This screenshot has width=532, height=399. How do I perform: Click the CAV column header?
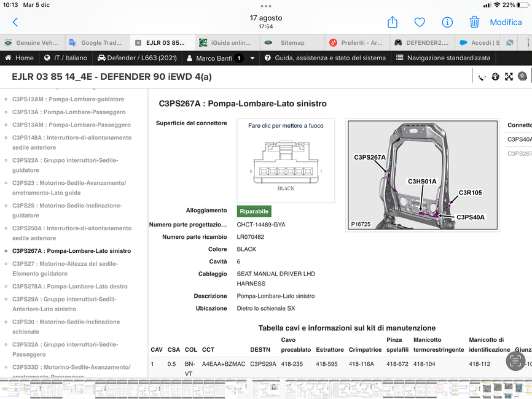tap(157, 350)
